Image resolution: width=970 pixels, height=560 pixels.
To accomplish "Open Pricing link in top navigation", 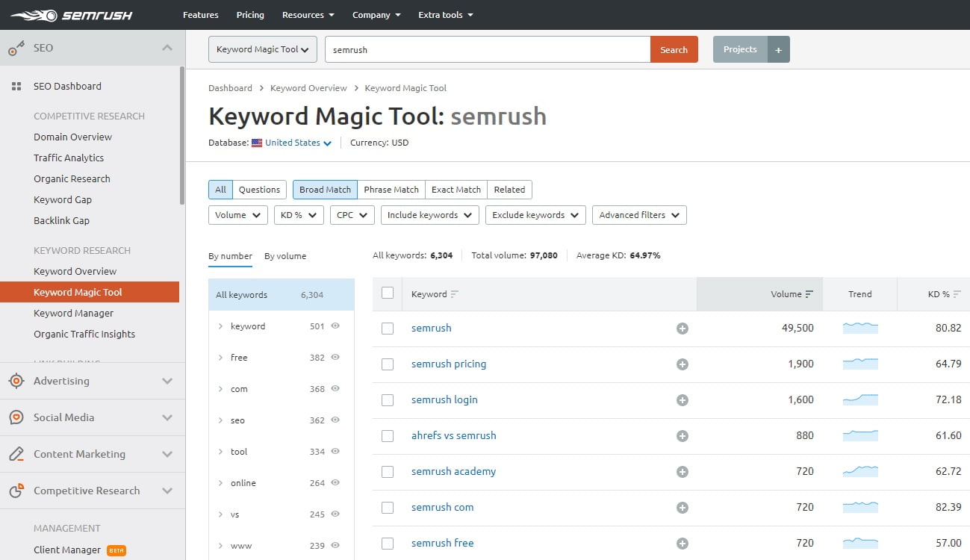I will pos(250,15).
